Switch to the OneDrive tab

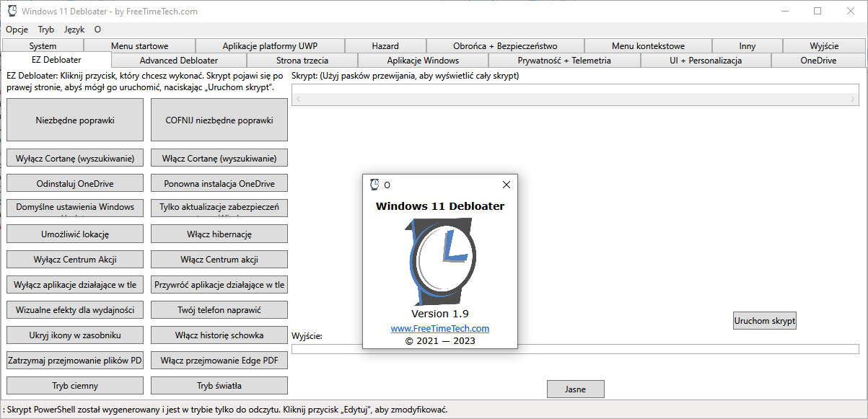[x=818, y=61]
